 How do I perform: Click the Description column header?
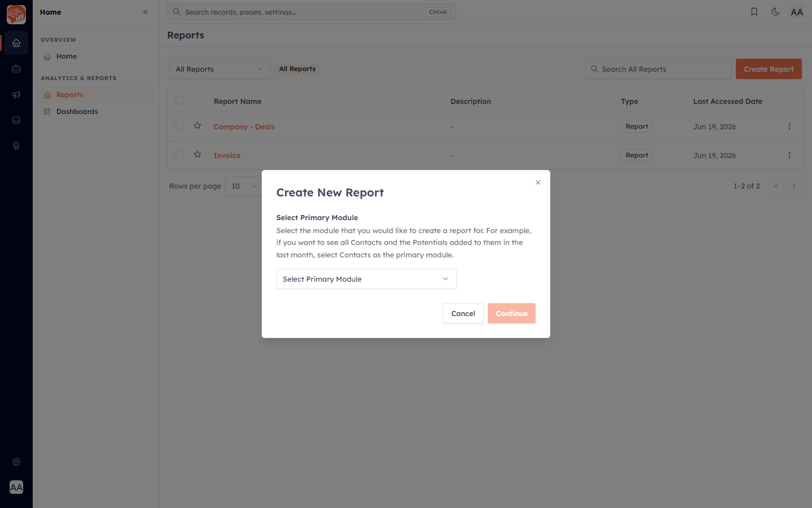pyautogui.click(x=471, y=102)
